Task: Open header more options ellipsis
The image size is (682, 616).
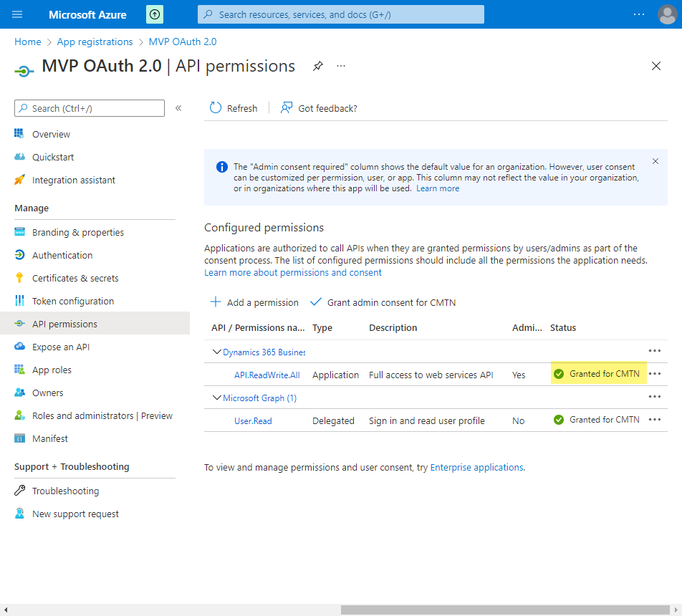Action: tap(639, 14)
